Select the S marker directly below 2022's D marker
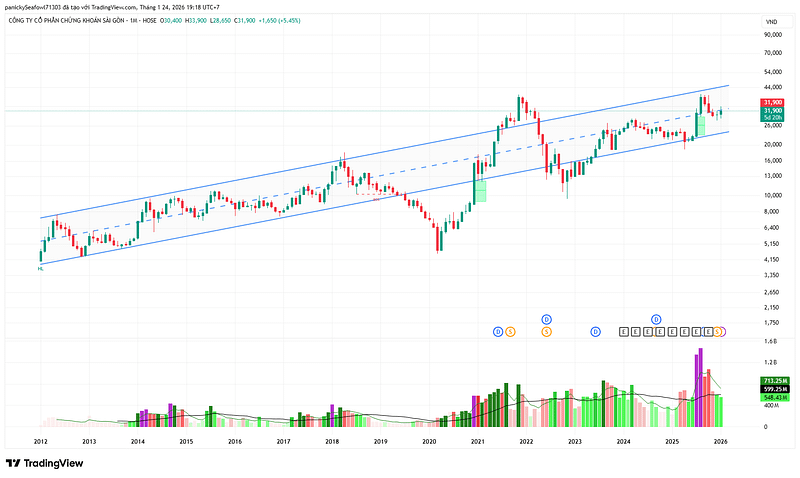The width and height of the screenshot is (800, 478). [x=547, y=331]
